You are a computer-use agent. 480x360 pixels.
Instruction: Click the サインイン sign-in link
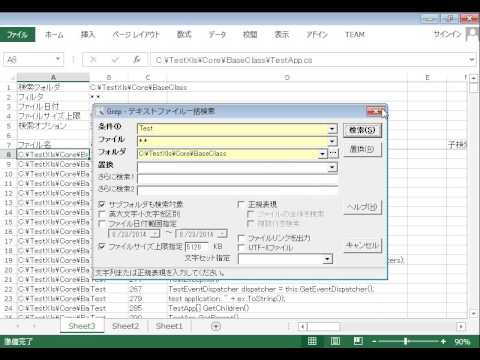click(x=447, y=34)
